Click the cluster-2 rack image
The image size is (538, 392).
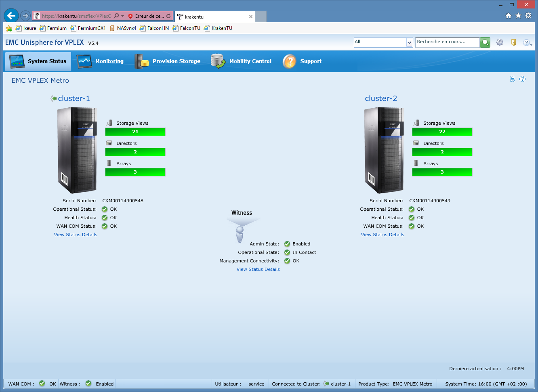pos(384,150)
